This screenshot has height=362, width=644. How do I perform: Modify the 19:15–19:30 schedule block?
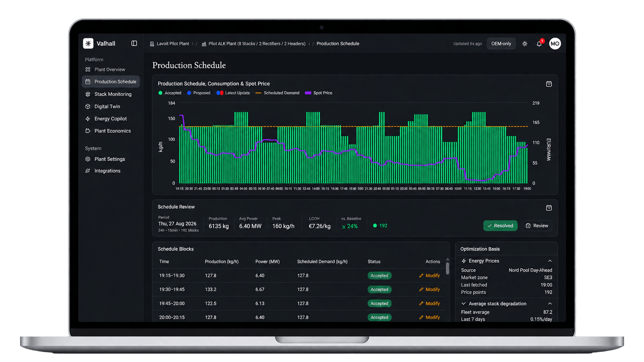coord(429,276)
